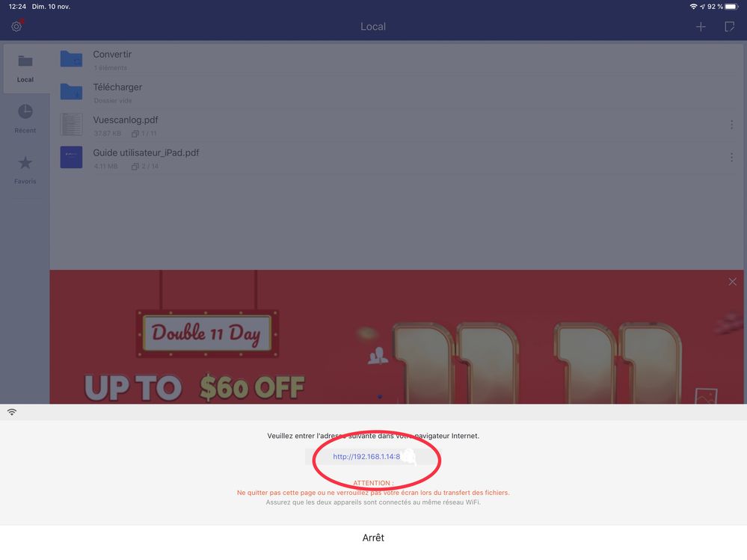Open the Favoris star icon

[25, 163]
